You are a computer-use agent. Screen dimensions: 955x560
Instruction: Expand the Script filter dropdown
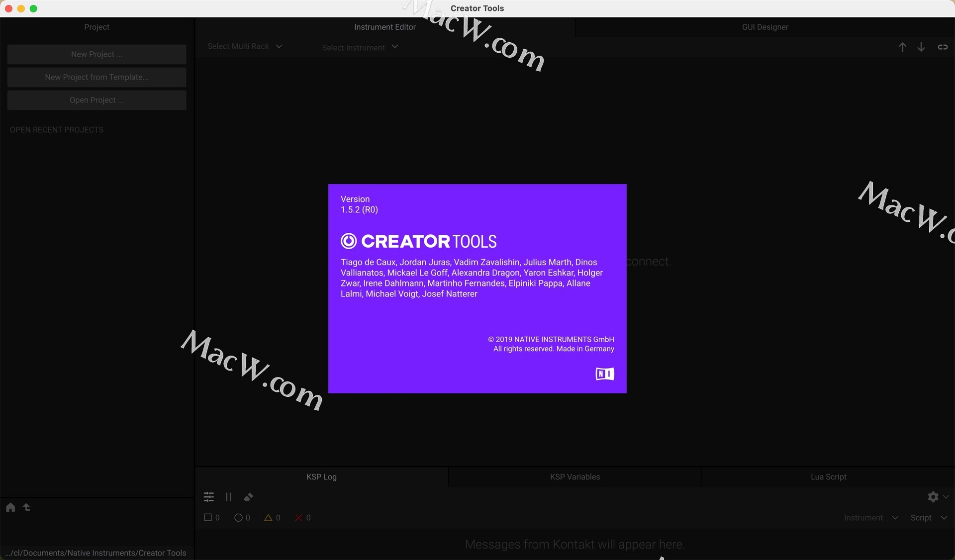pos(929,518)
